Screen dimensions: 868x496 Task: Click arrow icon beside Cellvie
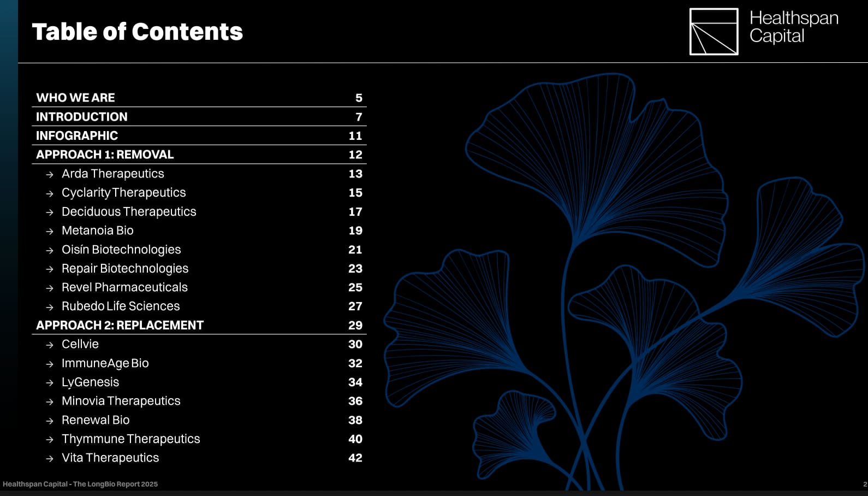(50, 345)
